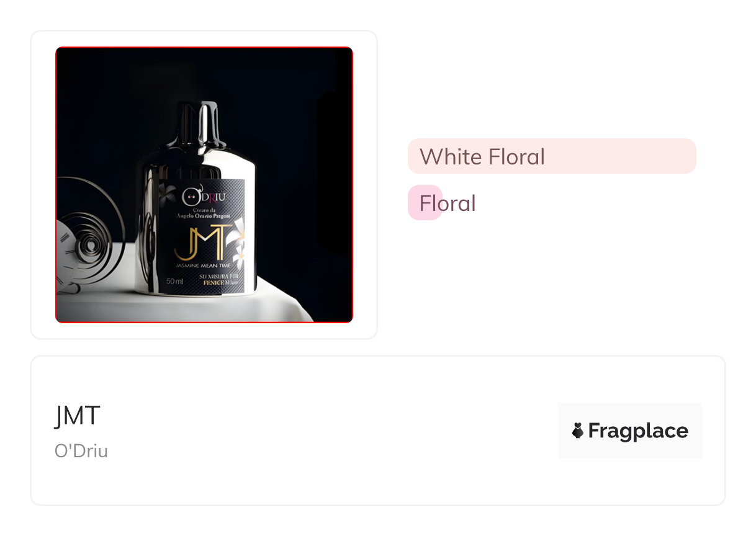756x536 pixels.
Task: Open the O'Driu brand link
Action: point(81,451)
